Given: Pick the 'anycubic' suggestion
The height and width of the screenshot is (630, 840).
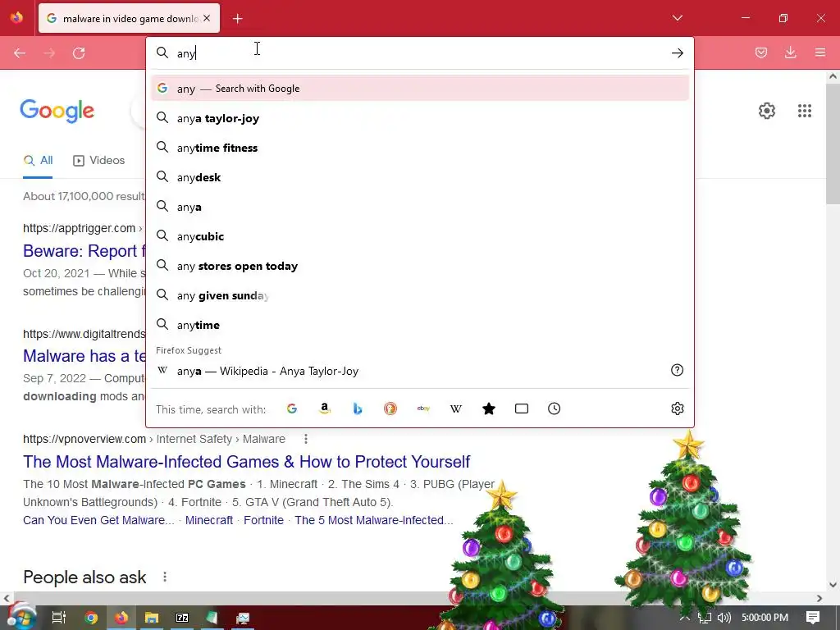Looking at the screenshot, I should 420,236.
